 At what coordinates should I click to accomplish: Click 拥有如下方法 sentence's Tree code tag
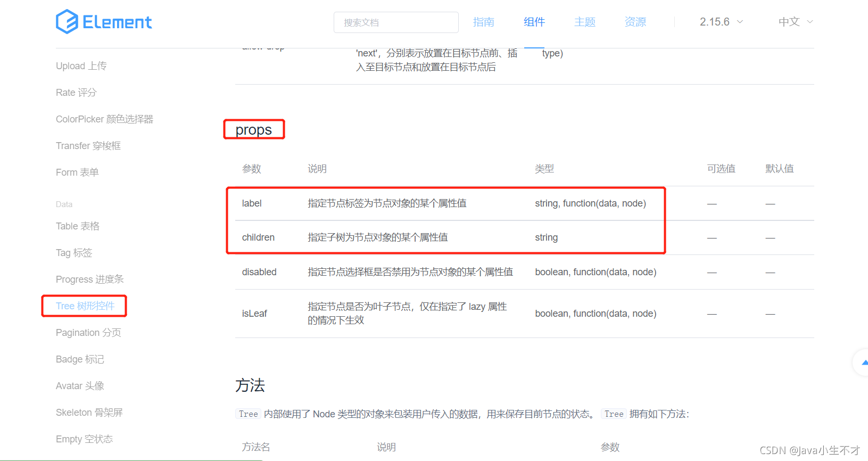614,414
